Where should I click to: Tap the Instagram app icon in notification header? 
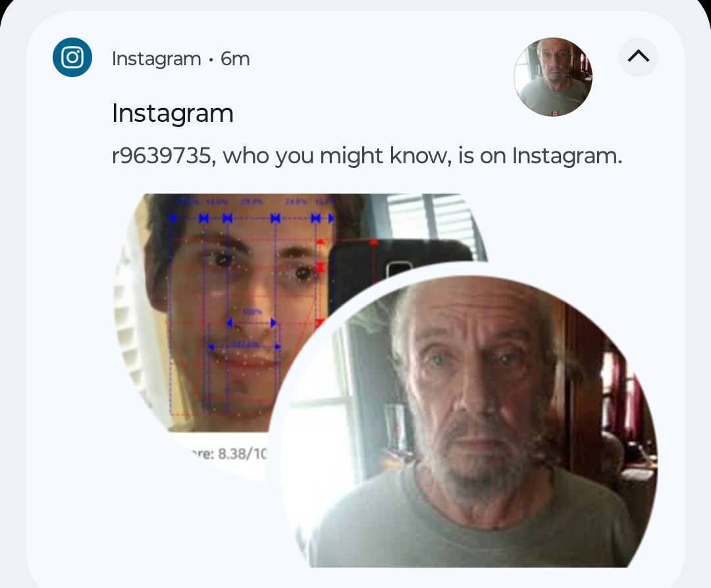tap(72, 57)
